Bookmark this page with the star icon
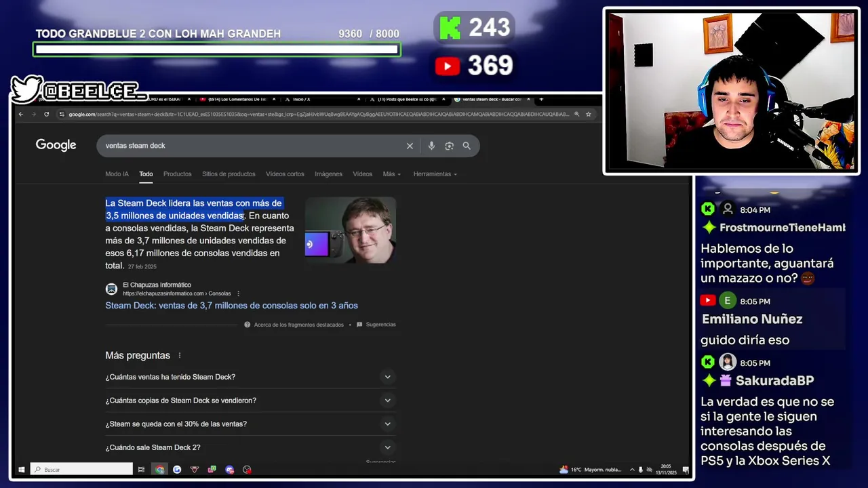The width and height of the screenshot is (868, 488). (x=589, y=114)
